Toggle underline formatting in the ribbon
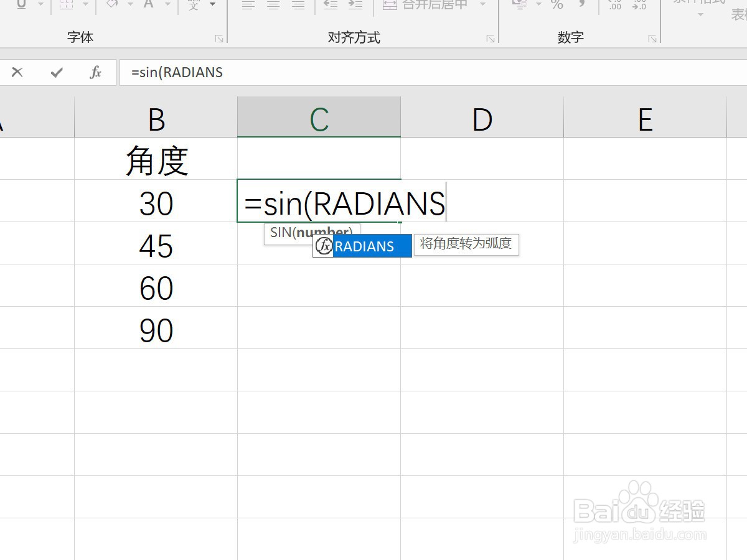The height and width of the screenshot is (560, 747). pos(21,4)
